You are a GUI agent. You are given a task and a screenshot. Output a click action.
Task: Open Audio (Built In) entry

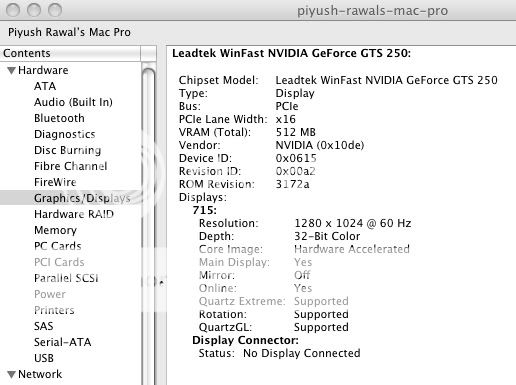click(x=73, y=102)
